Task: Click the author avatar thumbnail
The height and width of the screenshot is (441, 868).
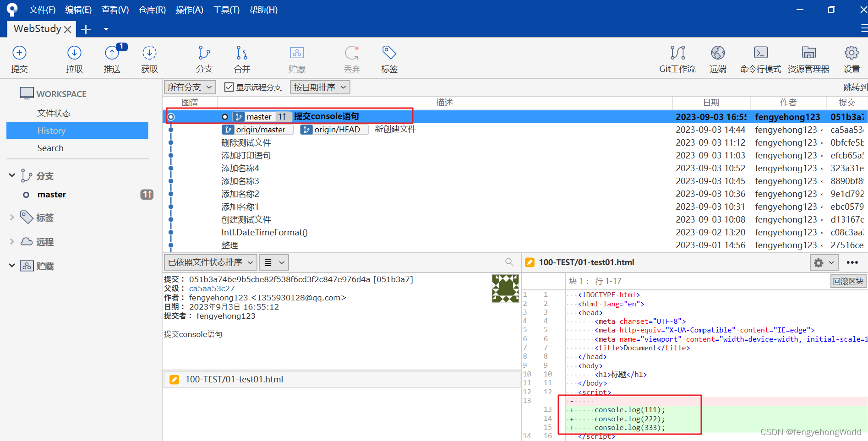Action: click(505, 289)
